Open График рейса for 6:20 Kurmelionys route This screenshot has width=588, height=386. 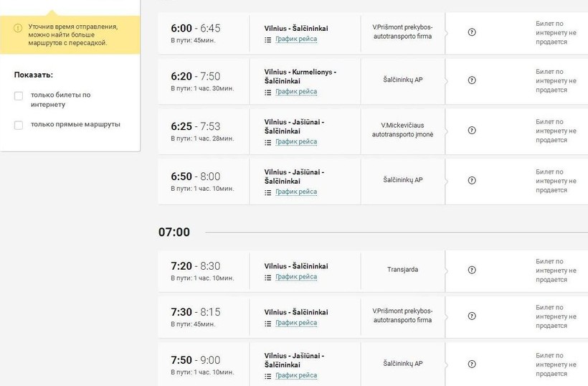pos(295,92)
